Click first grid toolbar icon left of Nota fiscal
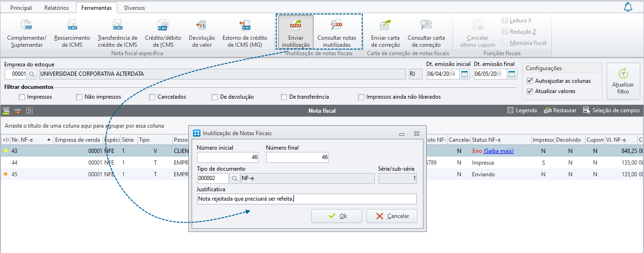644x253 pixels. tap(6, 111)
